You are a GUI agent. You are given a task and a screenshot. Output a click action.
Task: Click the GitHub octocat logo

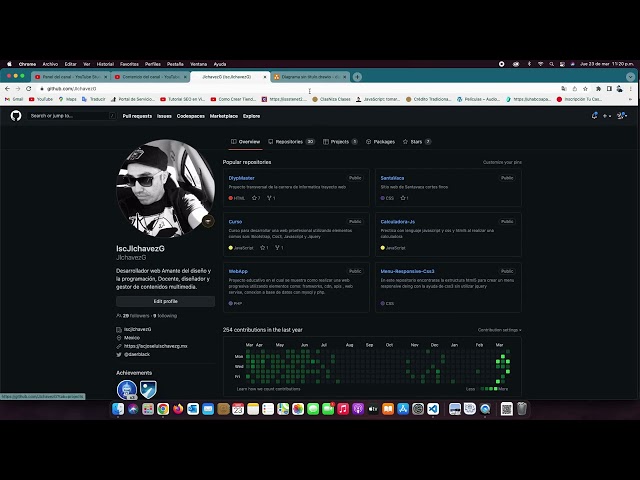coord(16,116)
